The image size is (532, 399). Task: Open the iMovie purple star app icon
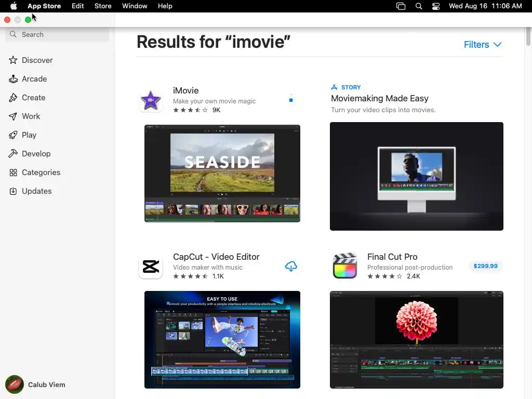tap(151, 100)
